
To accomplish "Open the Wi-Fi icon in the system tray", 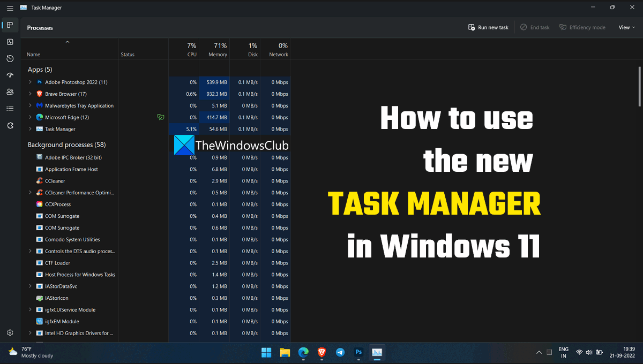I will pyautogui.click(x=579, y=352).
